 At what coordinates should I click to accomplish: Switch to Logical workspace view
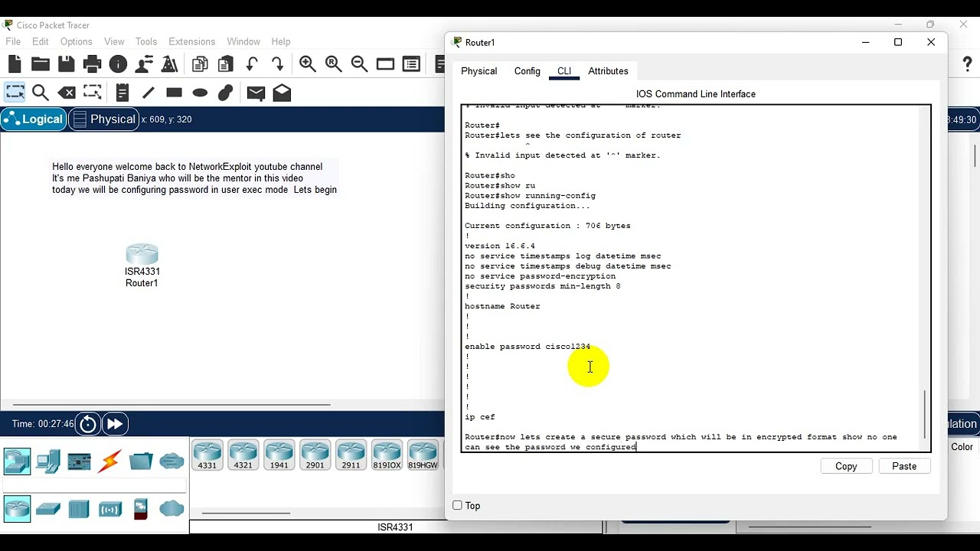click(34, 119)
